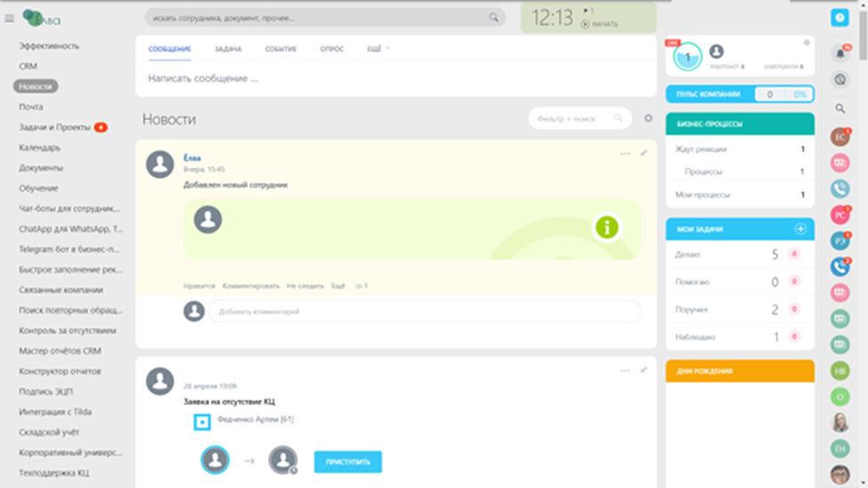
Task: Pin the Елва news post
Action: [x=643, y=153]
